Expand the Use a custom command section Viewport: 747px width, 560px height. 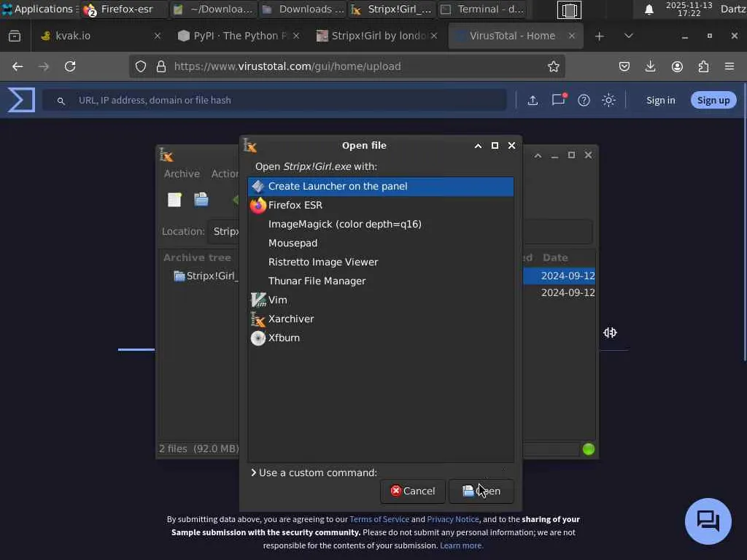click(x=314, y=472)
